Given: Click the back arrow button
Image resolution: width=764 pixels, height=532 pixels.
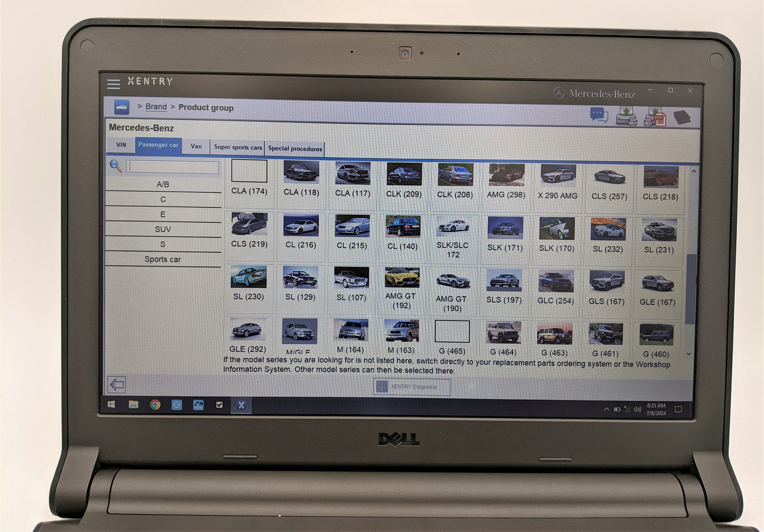Looking at the screenshot, I should point(117,384).
